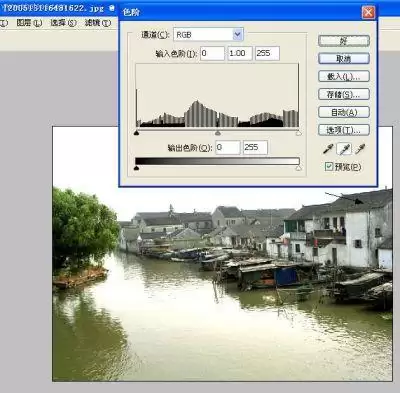This screenshot has height=393, width=400.
Task: Select the black point eyedropper
Action: pos(328,149)
